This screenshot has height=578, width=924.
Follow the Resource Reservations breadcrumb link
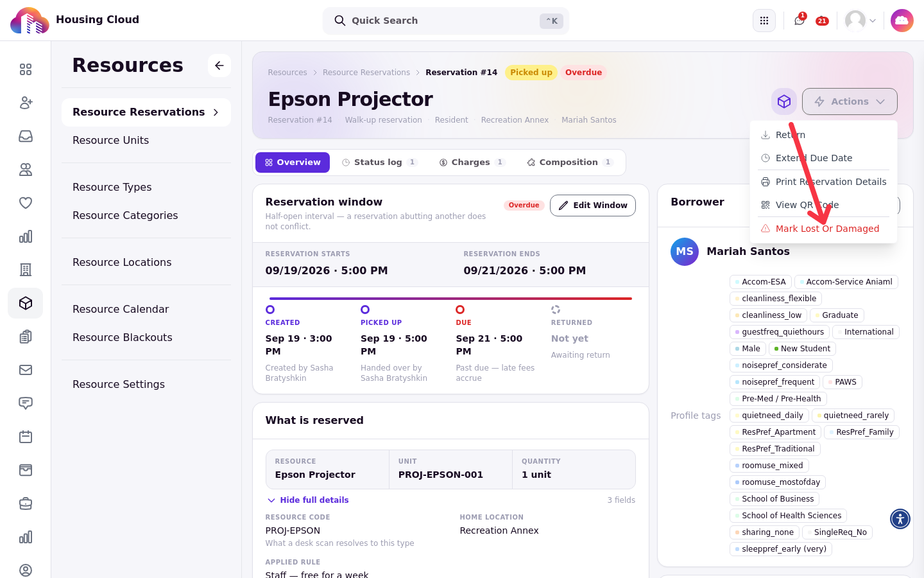(366, 73)
